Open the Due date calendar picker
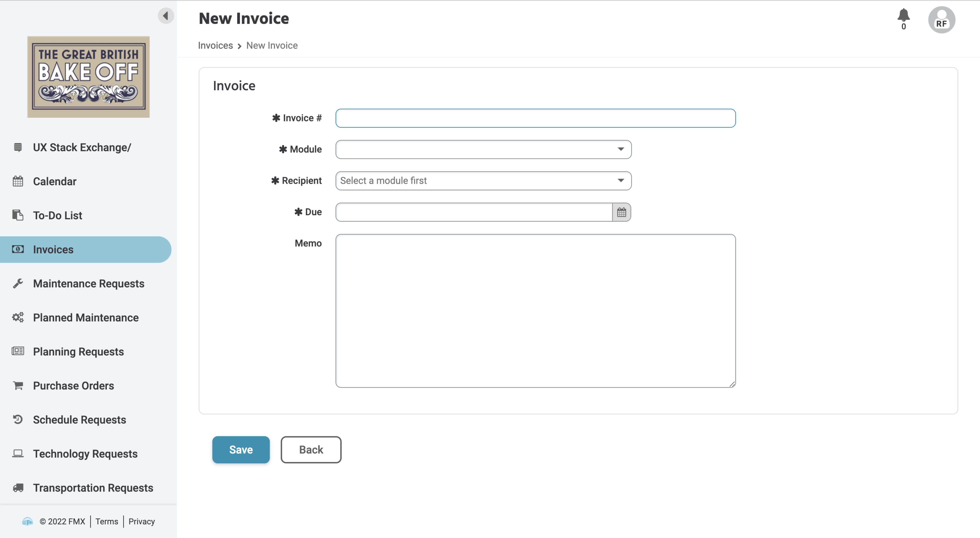Image resolution: width=980 pixels, height=538 pixels. pos(621,212)
